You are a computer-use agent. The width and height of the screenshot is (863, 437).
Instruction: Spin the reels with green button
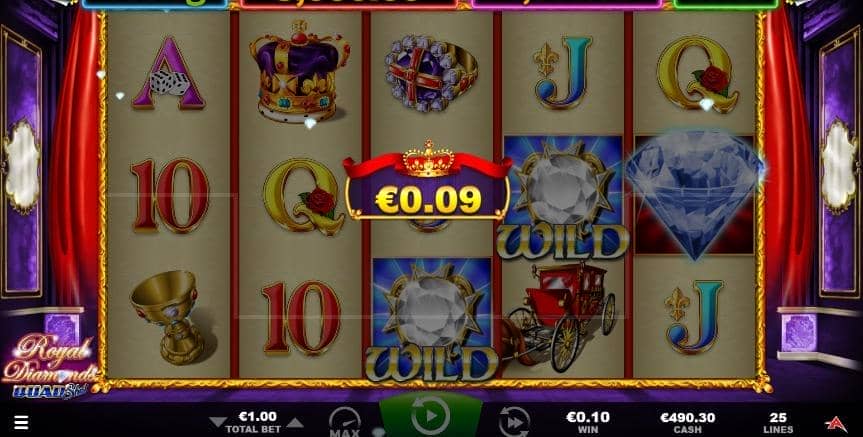pyautogui.click(x=430, y=416)
